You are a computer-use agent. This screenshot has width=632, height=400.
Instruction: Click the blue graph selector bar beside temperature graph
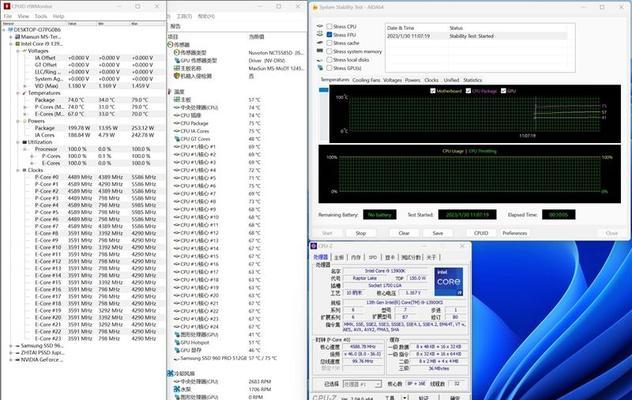tap(324, 90)
